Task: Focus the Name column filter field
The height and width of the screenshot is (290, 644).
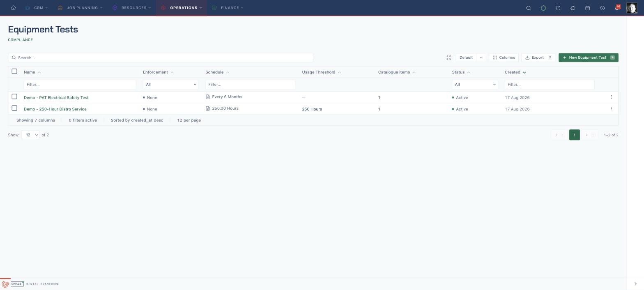Action: (80, 84)
